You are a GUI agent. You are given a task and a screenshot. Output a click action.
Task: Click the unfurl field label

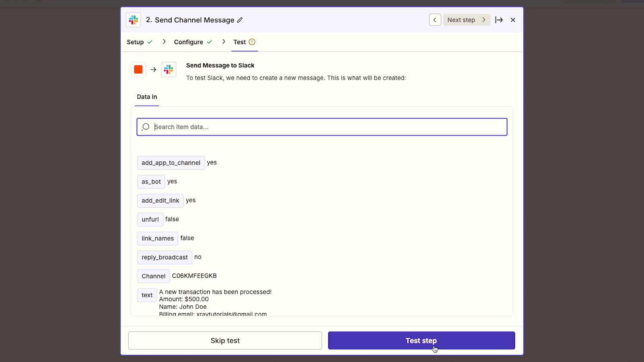pyautogui.click(x=150, y=220)
